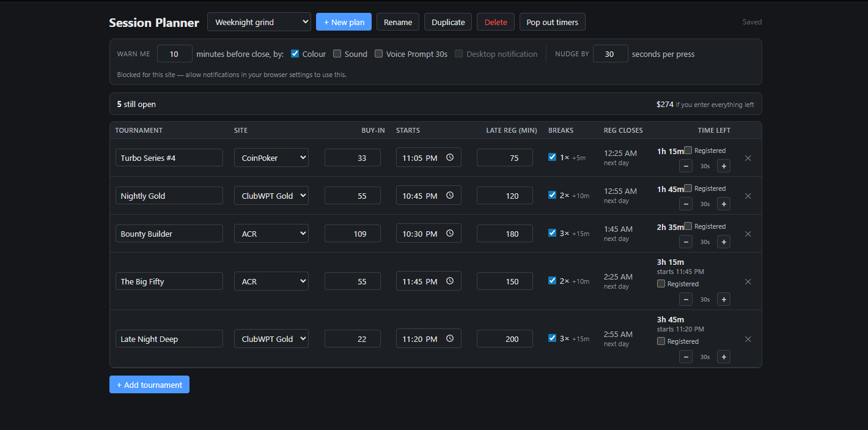Nudge Turbo Series #4 timer plus

coord(724,166)
